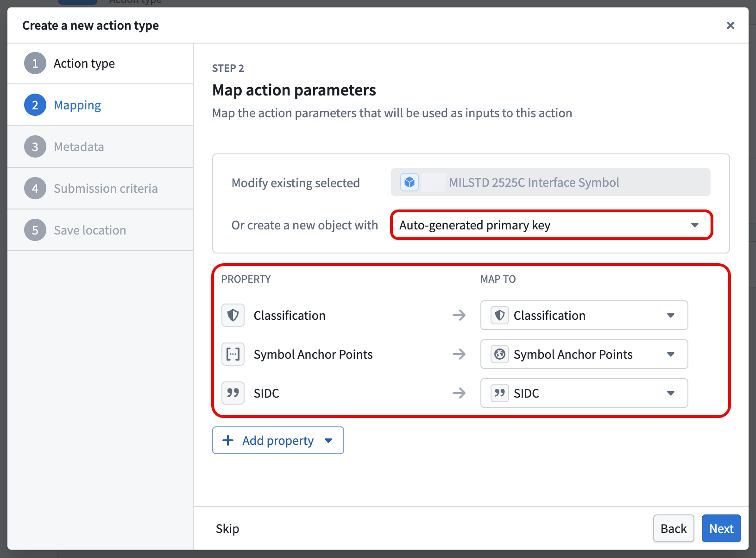Click the step 2 blue circle icon
The height and width of the screenshot is (558, 756).
click(35, 105)
